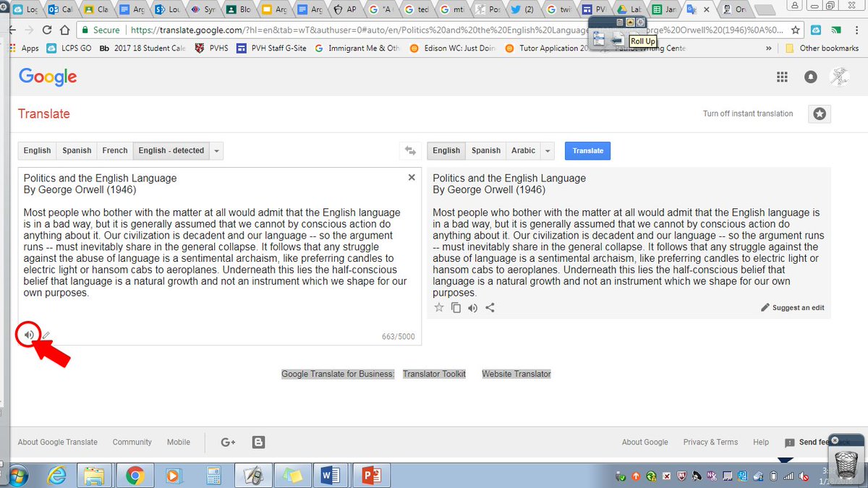Click the blue Translate button
Image resolution: width=868 pixels, height=488 pixels.
pos(587,150)
